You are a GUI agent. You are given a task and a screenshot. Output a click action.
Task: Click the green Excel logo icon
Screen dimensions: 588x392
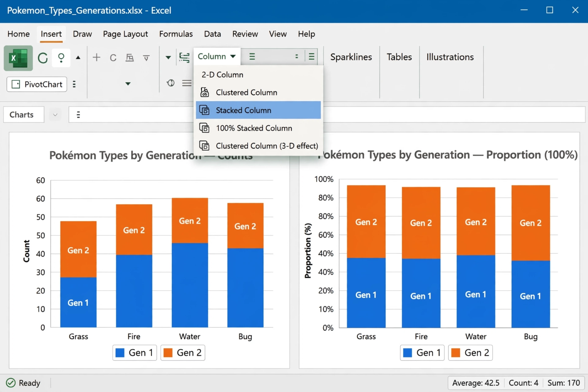(x=18, y=58)
